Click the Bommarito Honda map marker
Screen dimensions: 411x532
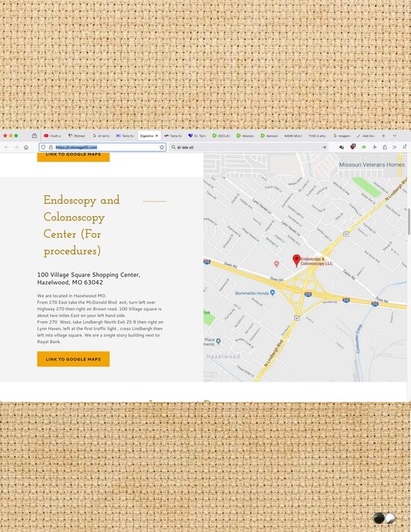pos(272,293)
